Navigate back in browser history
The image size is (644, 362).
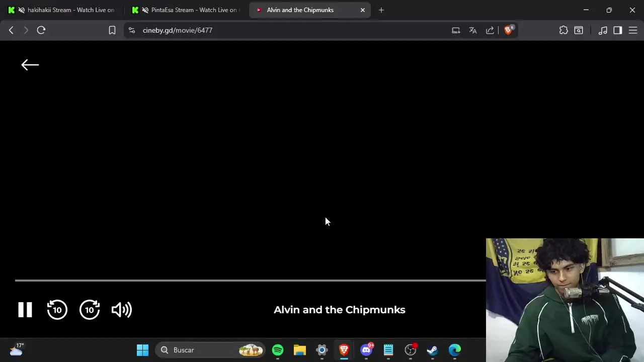pyautogui.click(x=11, y=30)
